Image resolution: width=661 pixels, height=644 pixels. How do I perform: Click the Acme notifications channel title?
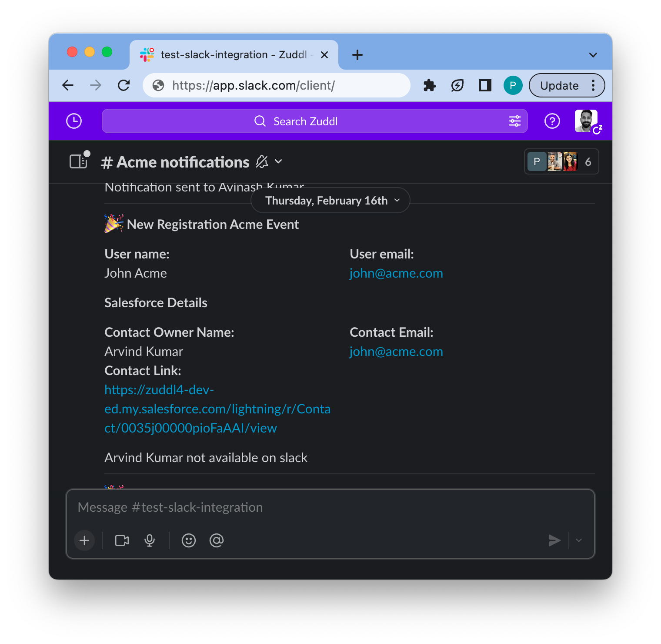175,162
